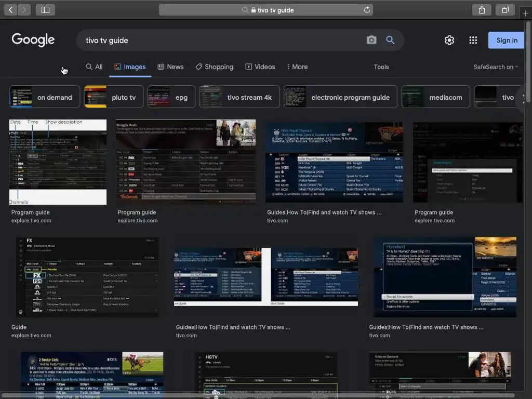Open tivo.com source under Homeland image
Screen dimensions: 532x399
tap(379, 335)
